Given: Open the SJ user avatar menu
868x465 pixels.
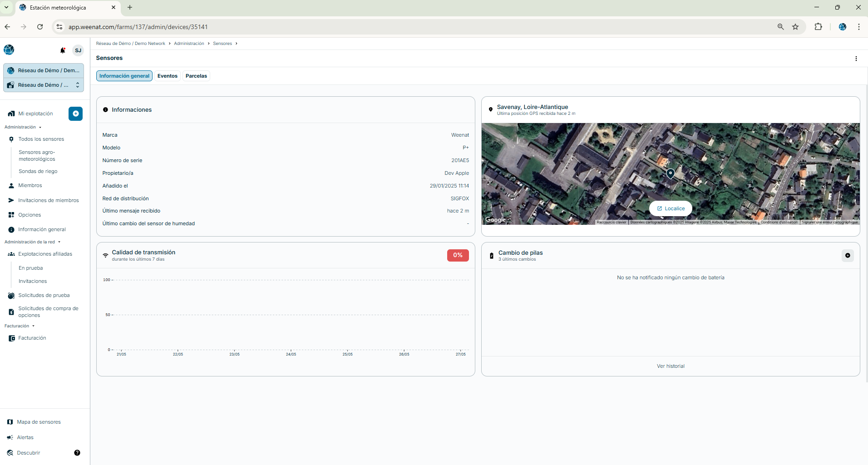Looking at the screenshot, I should (x=78, y=50).
